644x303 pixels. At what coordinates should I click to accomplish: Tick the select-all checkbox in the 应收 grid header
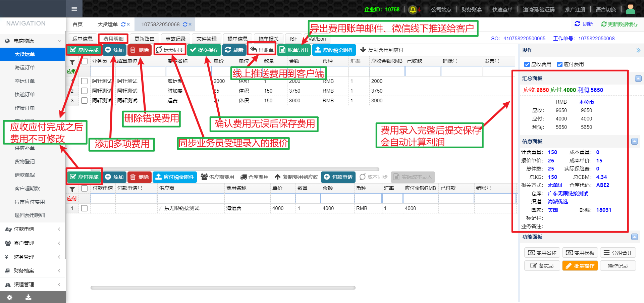point(85,61)
